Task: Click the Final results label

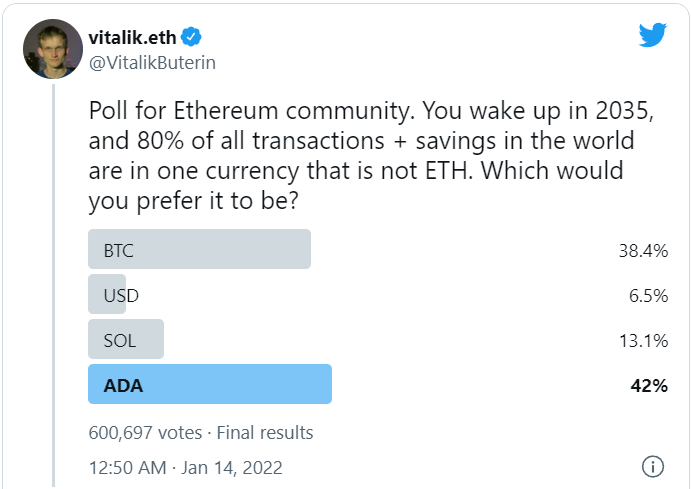Action: [265, 433]
